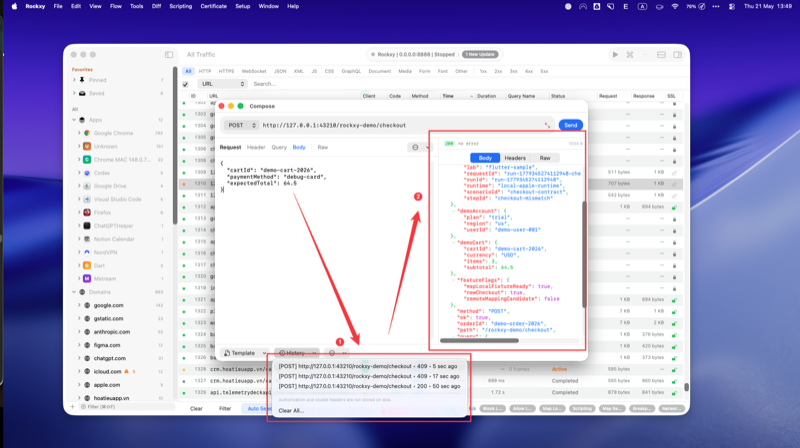Click the NordVPN icon in sidebar

point(87,253)
